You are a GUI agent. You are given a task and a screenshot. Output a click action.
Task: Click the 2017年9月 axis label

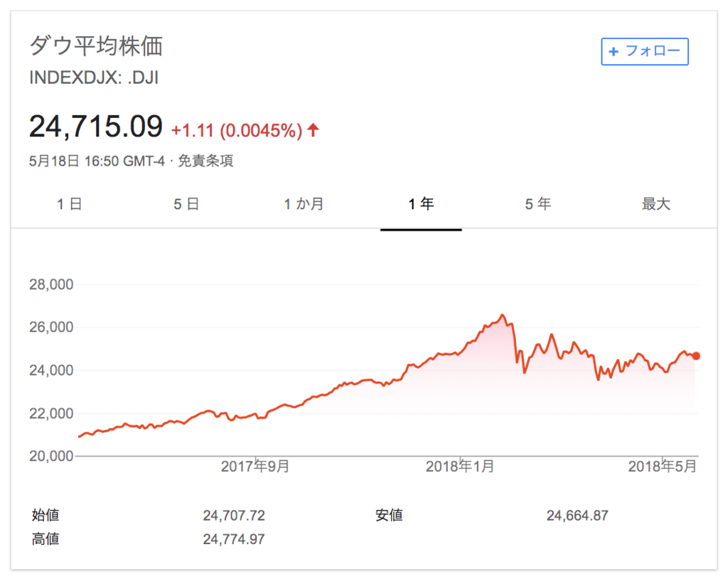(255, 466)
